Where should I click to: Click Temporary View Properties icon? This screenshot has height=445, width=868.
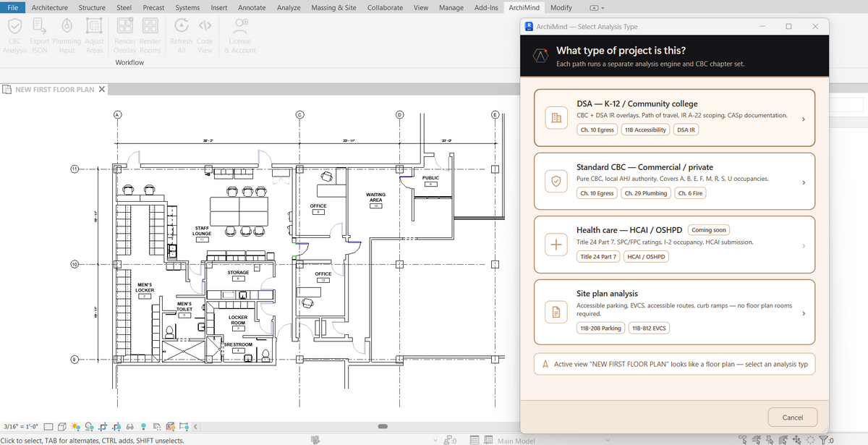tap(157, 427)
